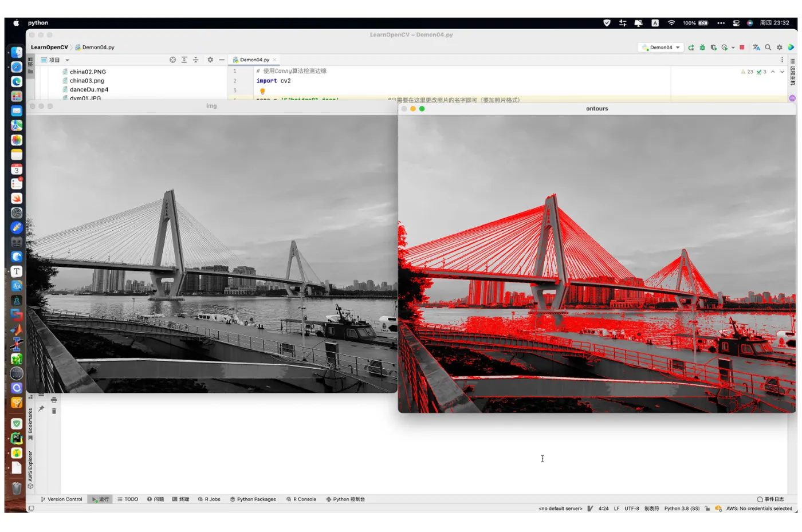Open the TODO tool window

128,499
